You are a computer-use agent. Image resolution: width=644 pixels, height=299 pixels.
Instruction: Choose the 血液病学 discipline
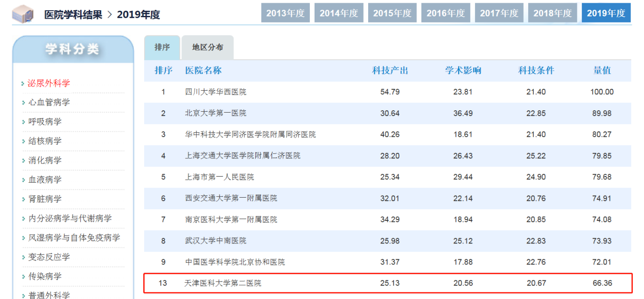point(45,179)
